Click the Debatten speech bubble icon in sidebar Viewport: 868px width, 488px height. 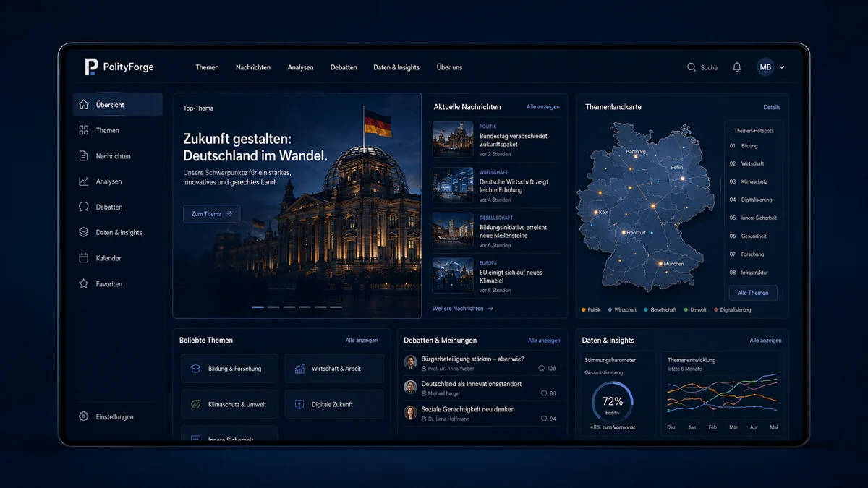click(84, 207)
